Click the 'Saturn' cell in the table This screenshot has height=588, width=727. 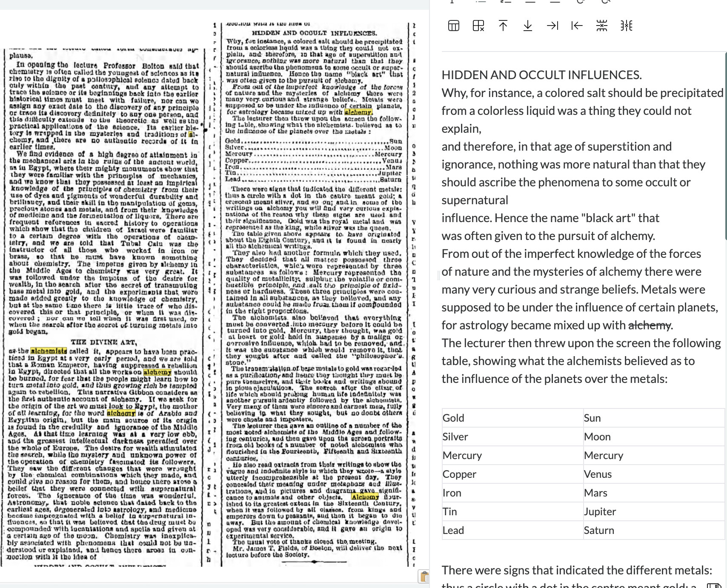click(x=599, y=530)
